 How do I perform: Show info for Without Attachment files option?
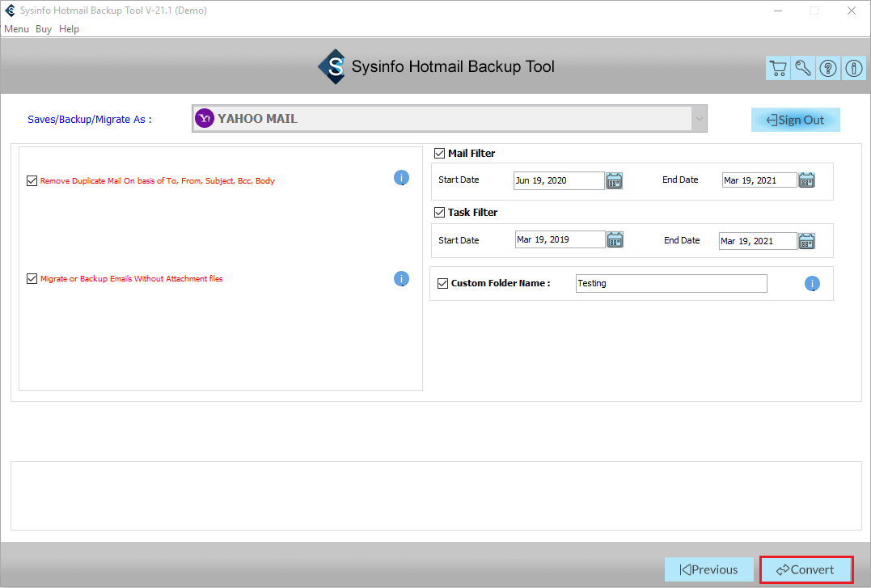pyautogui.click(x=402, y=278)
